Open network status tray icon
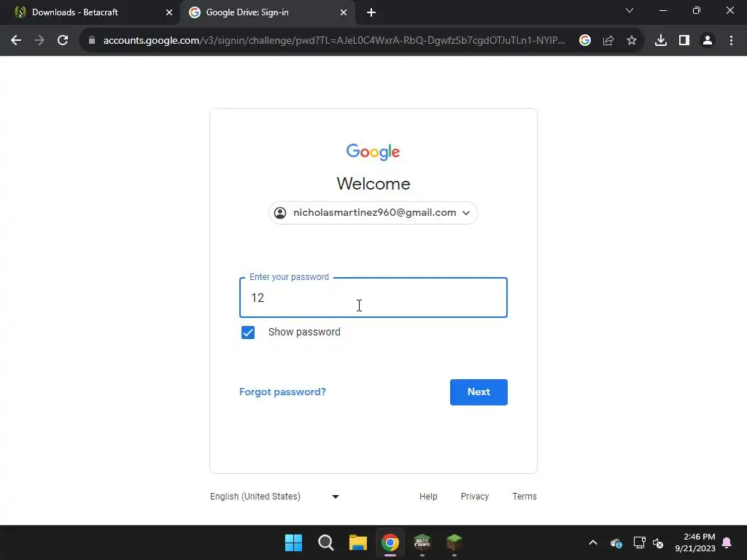The image size is (747, 560). tap(639, 542)
